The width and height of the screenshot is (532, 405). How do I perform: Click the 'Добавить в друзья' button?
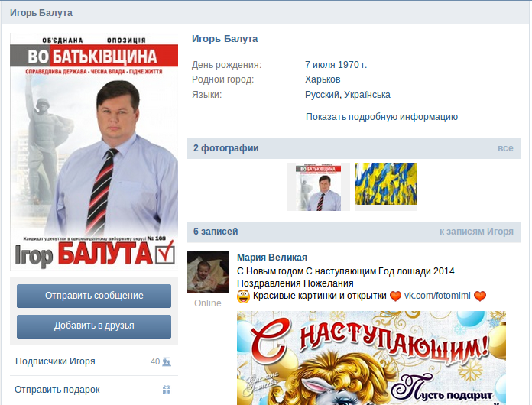(94, 326)
